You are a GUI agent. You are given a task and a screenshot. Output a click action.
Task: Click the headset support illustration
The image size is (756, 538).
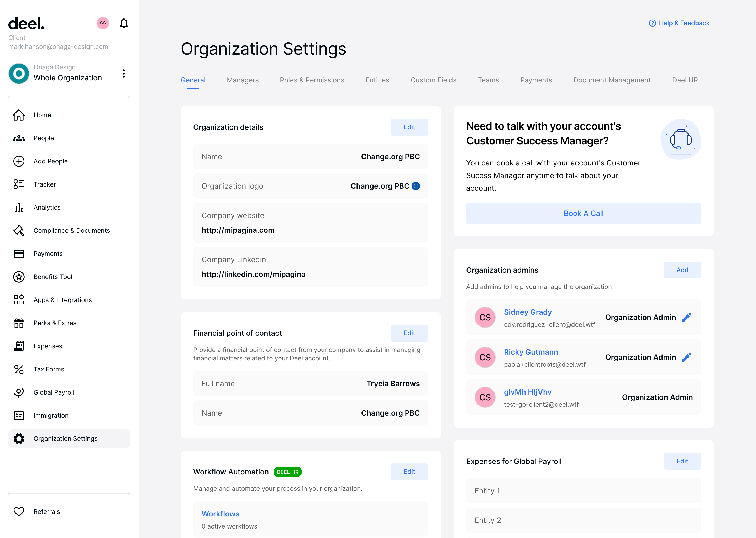coord(681,139)
